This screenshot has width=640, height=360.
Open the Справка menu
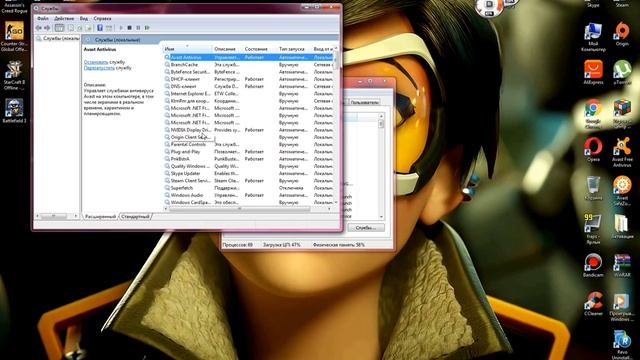(102, 18)
